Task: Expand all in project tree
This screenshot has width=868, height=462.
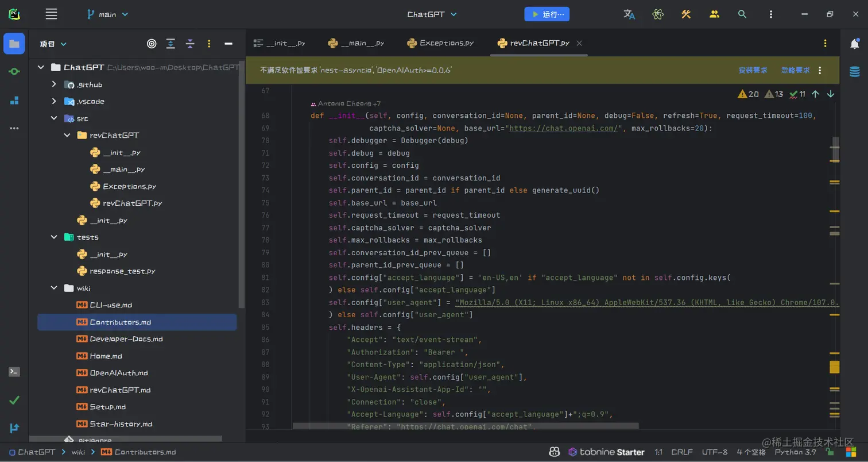Action: pos(170,44)
